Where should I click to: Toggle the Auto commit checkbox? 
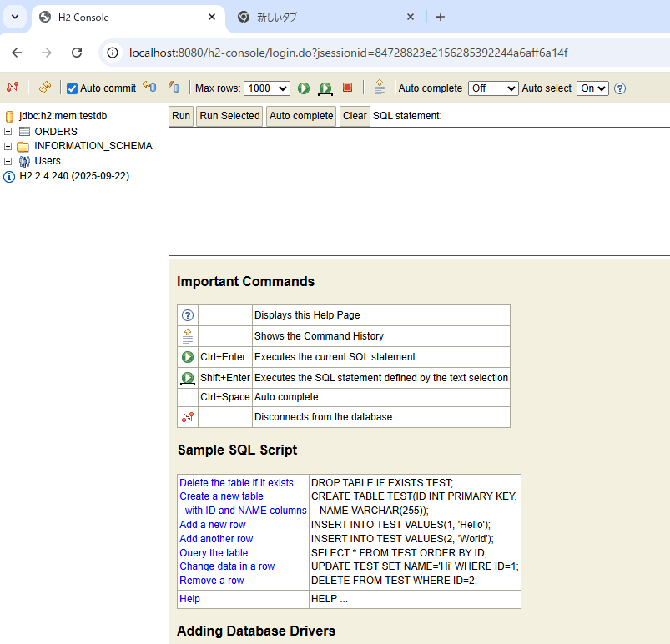coord(73,88)
